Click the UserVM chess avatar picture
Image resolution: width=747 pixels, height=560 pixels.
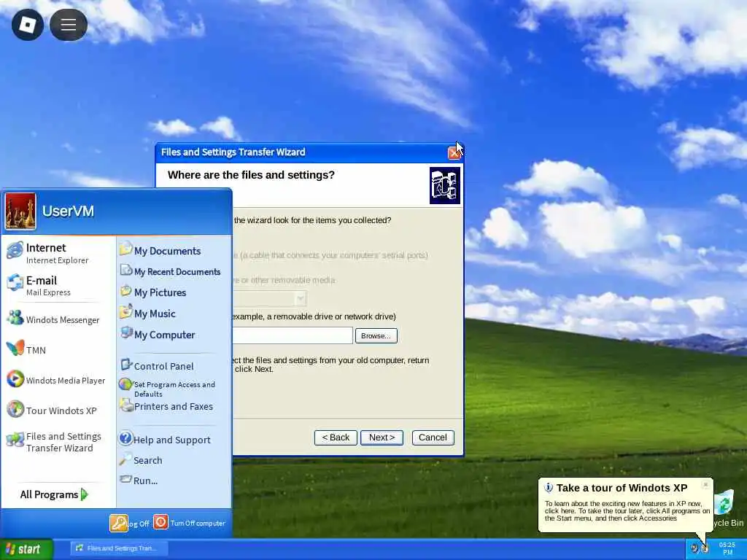(20, 211)
